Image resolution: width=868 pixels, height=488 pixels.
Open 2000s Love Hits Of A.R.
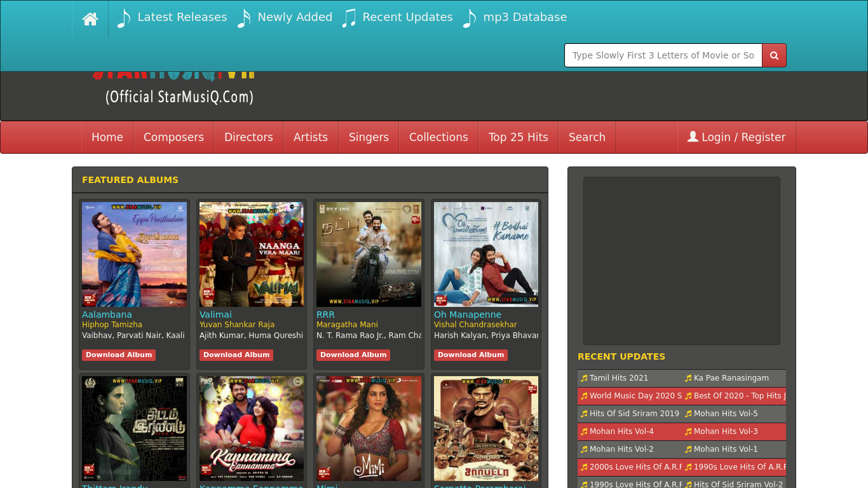point(635,467)
